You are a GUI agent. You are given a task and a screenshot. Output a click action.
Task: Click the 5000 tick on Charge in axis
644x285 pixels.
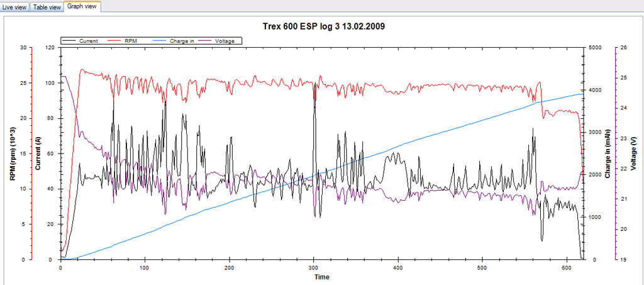tap(594, 48)
